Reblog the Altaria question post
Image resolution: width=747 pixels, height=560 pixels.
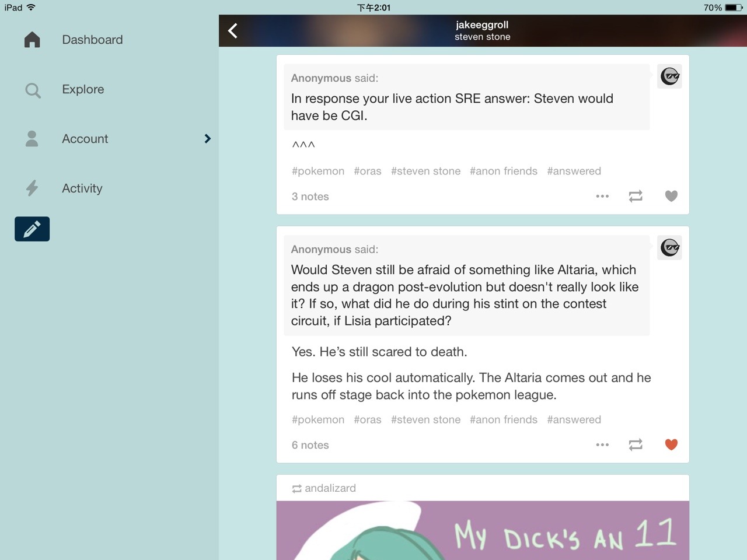(636, 445)
